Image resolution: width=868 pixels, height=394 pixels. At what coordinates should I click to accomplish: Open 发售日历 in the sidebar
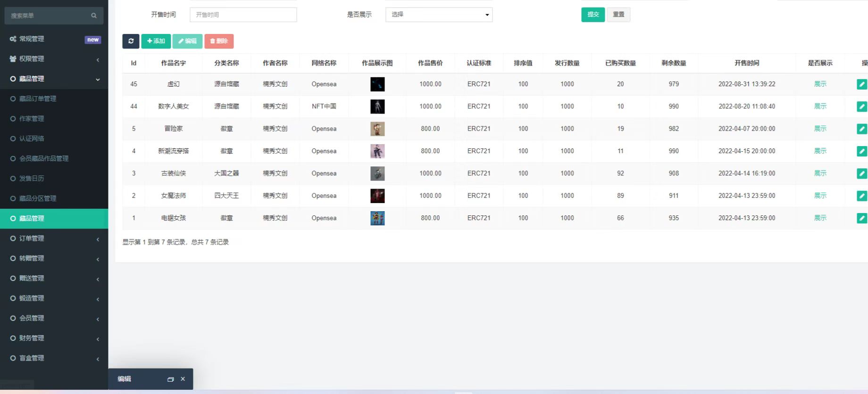coord(32,179)
